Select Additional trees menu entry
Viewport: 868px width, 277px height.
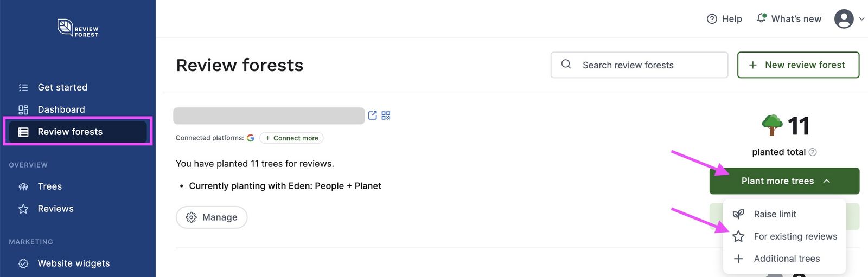(x=786, y=259)
